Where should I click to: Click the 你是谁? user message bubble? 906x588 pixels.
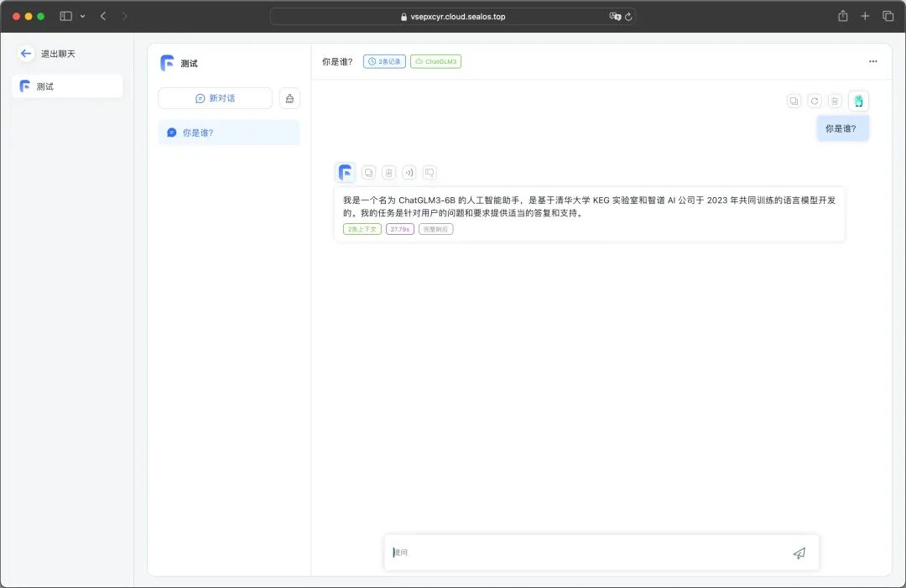842,128
